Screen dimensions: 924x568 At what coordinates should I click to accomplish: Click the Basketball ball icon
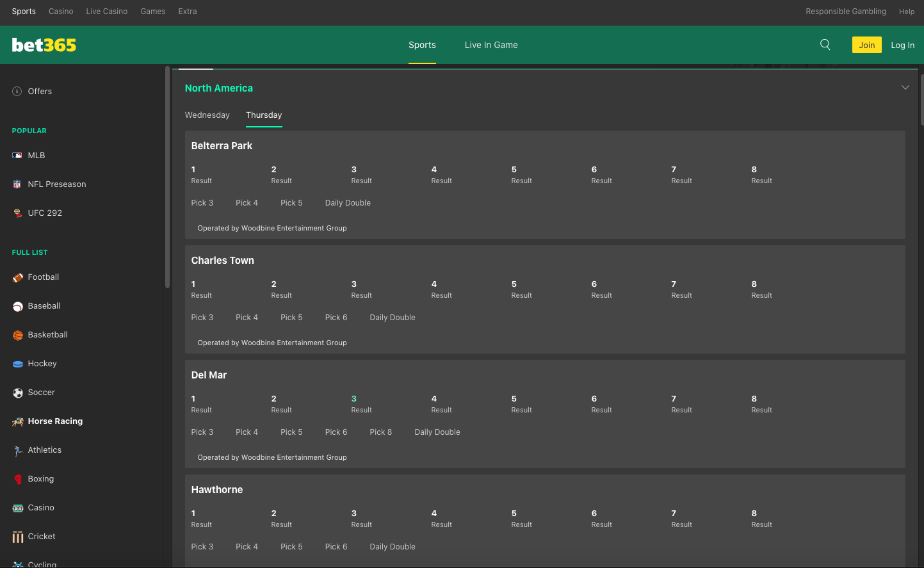click(18, 335)
